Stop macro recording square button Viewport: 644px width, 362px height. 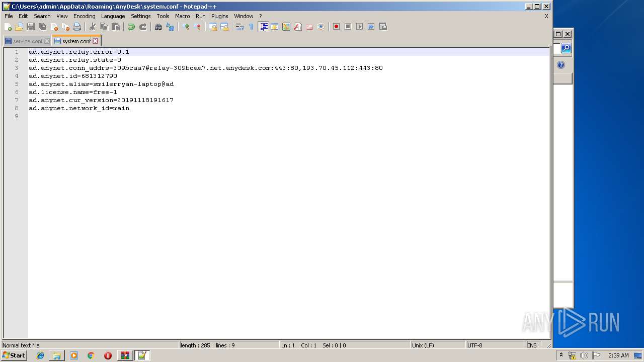(348, 27)
